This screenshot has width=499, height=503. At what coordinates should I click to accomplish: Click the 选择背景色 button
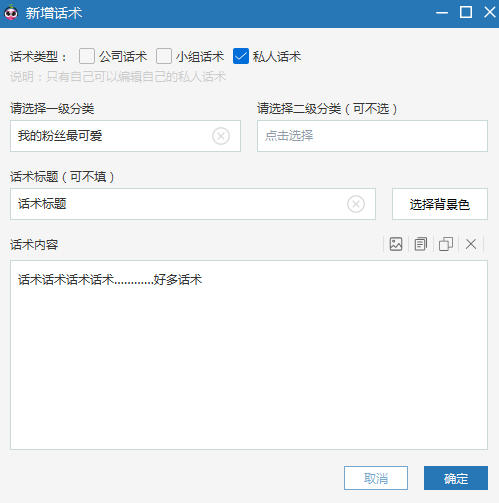(440, 204)
